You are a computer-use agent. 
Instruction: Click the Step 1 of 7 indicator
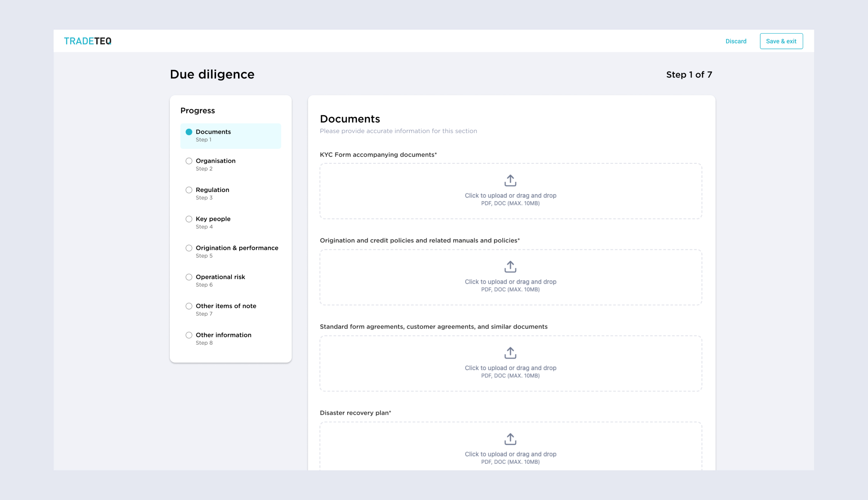(x=689, y=75)
